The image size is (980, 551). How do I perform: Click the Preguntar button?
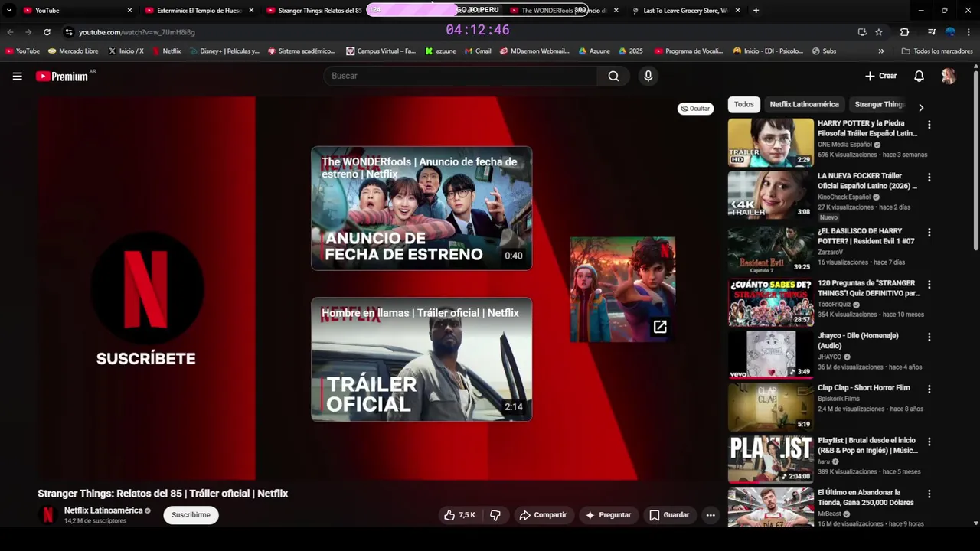tap(609, 515)
